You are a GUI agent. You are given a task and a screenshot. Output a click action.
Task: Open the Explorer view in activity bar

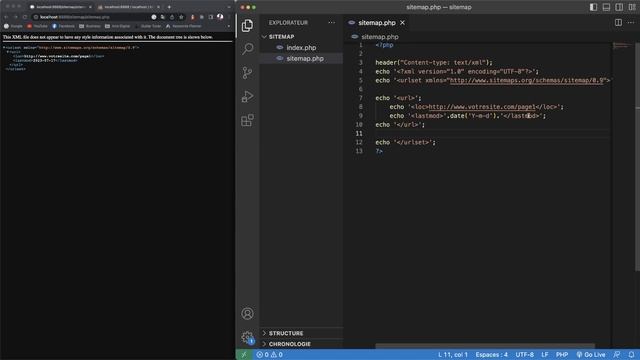pyautogui.click(x=247, y=25)
